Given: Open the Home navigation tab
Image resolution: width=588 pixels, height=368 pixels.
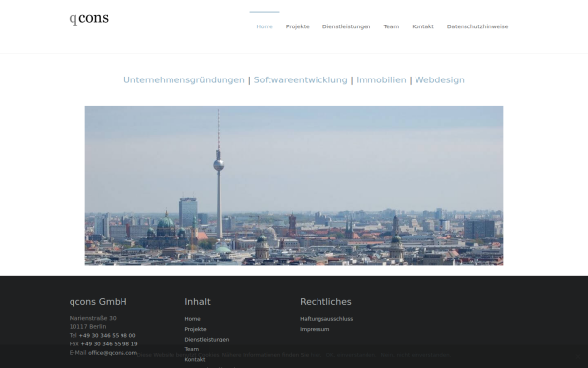Looking at the screenshot, I should pos(265,26).
